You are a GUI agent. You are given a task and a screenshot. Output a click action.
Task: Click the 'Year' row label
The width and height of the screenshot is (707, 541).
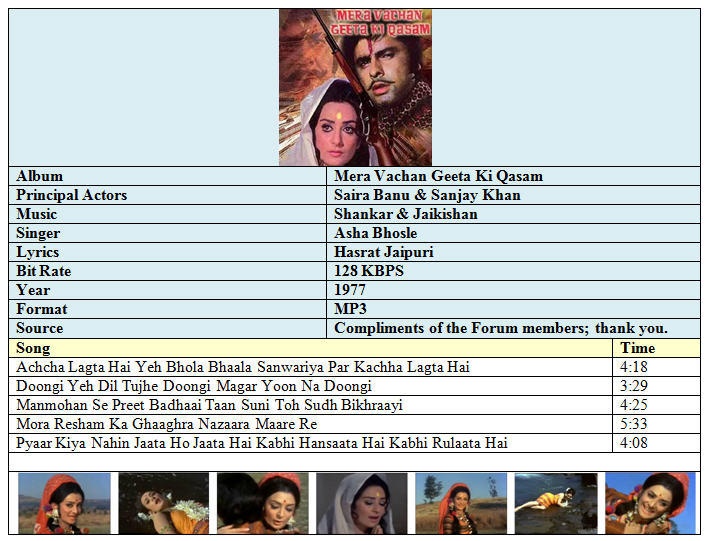coord(33,289)
